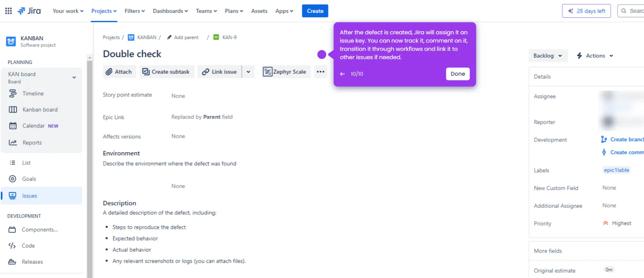
Task: Click the KANBAN project avatar icon
Action: [11, 41]
